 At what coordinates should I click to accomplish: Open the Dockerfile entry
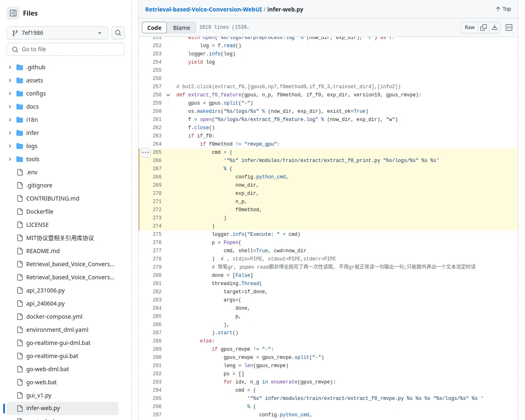click(x=40, y=212)
